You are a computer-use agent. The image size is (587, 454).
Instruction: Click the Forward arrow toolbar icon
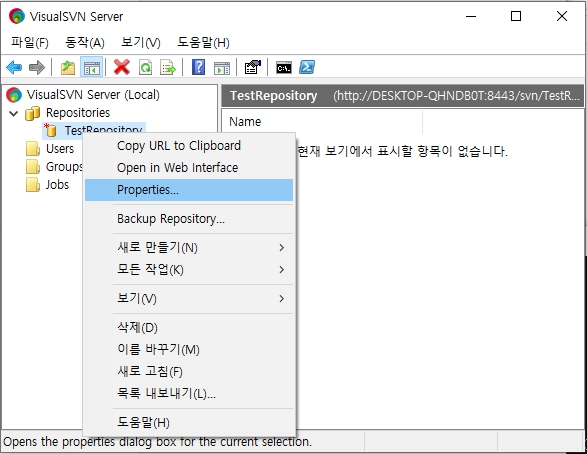pos(37,67)
